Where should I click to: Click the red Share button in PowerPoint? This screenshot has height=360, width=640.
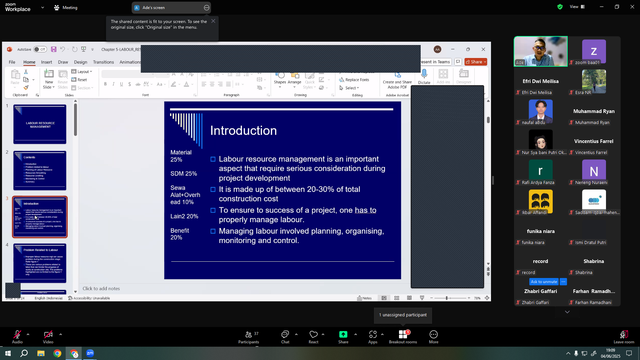(x=476, y=62)
